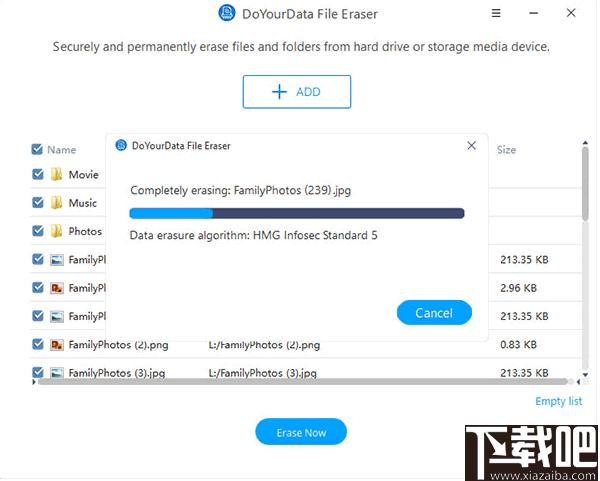
Task: Click the ADD button
Action: click(x=297, y=92)
